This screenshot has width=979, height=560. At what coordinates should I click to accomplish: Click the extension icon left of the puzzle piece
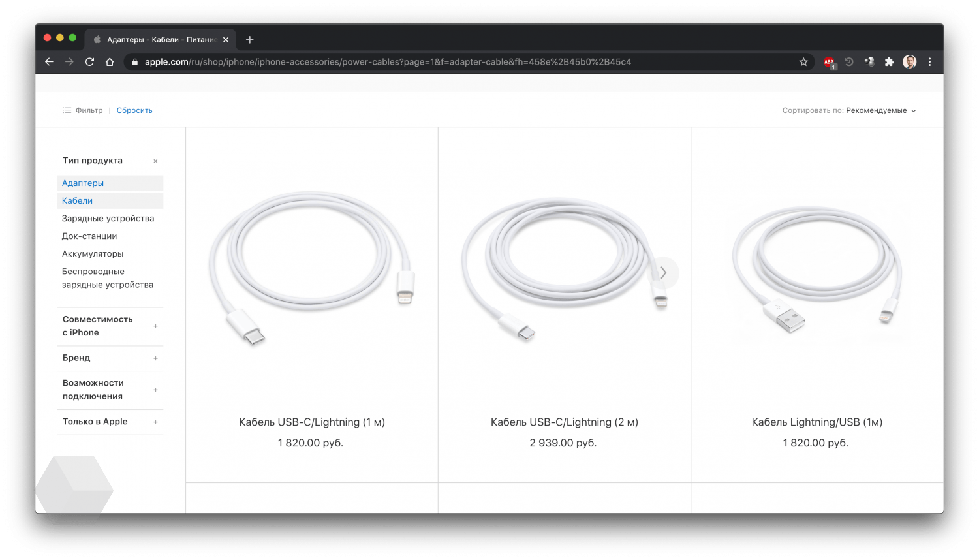[869, 62]
